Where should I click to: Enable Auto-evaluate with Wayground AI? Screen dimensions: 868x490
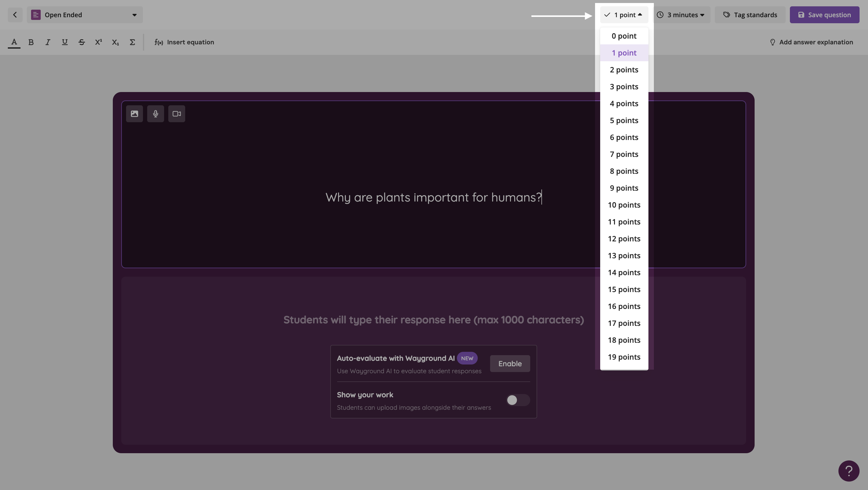click(x=509, y=364)
